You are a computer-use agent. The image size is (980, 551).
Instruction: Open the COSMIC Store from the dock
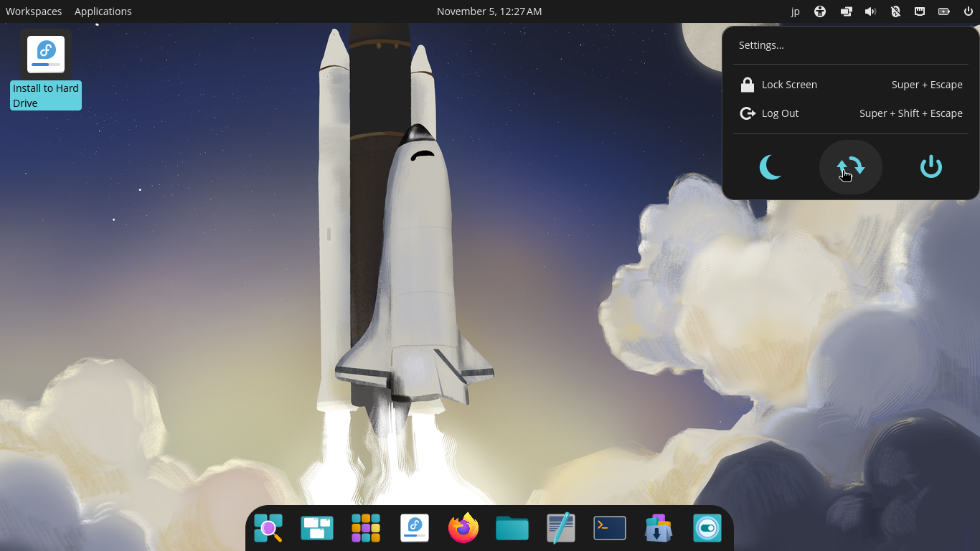tap(659, 529)
